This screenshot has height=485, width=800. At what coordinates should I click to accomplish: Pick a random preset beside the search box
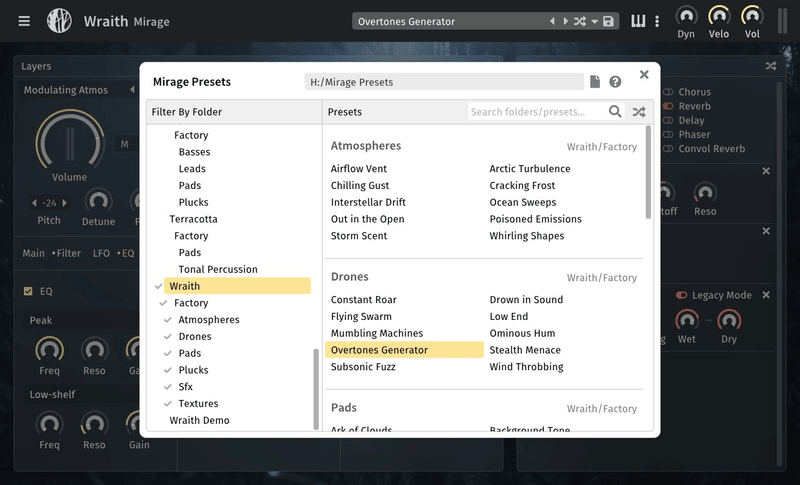[x=638, y=112]
